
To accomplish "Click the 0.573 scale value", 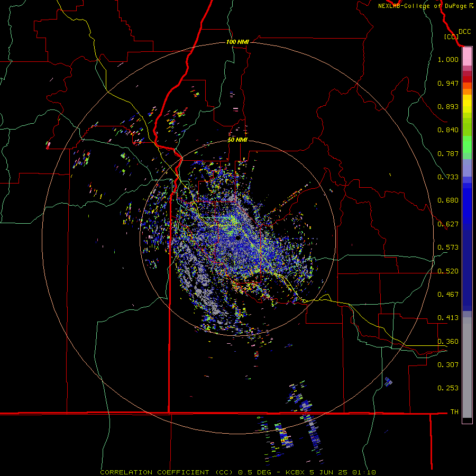I will tap(448, 248).
